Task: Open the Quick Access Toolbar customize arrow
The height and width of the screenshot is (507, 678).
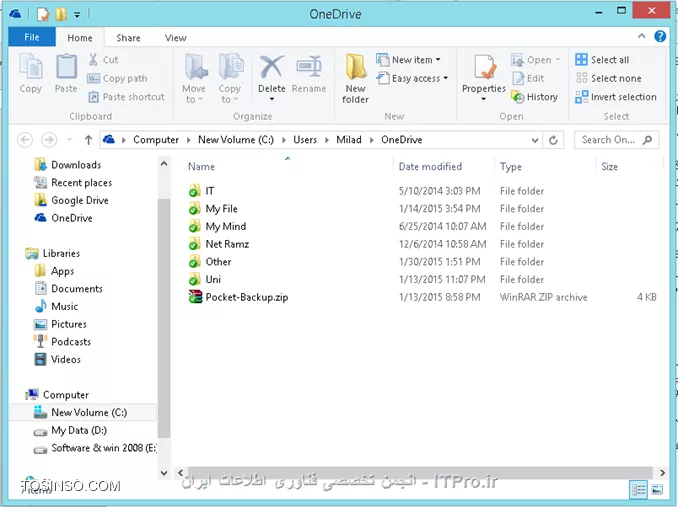Action: pyautogui.click(x=77, y=15)
